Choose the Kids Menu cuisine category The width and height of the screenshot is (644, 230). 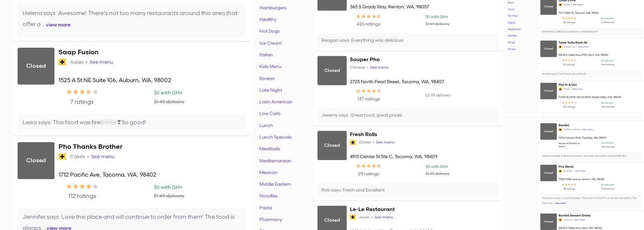pyautogui.click(x=270, y=67)
